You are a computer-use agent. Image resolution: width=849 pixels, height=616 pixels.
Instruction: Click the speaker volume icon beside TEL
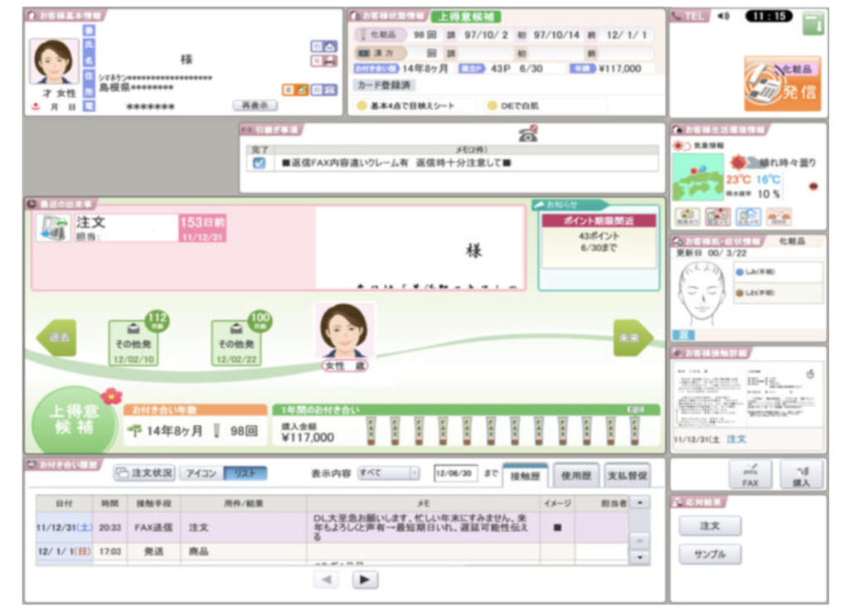(x=723, y=17)
